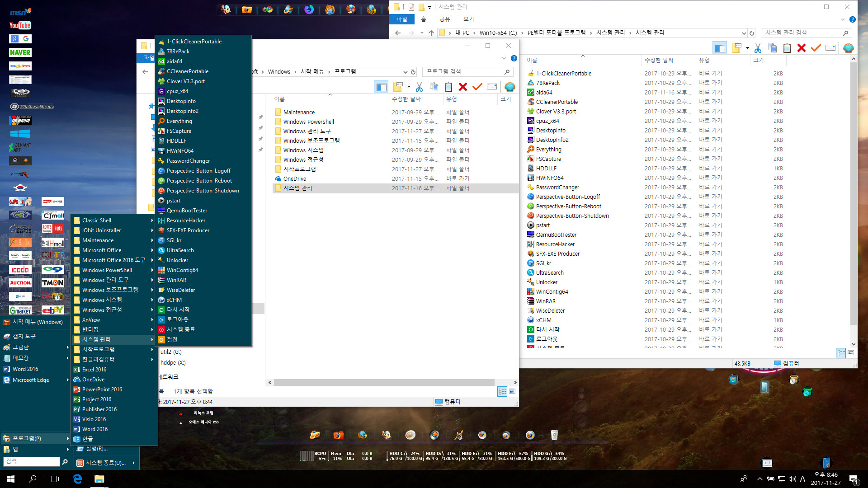Click the 수정한 날짜 column header in right Explorer

[668, 60]
